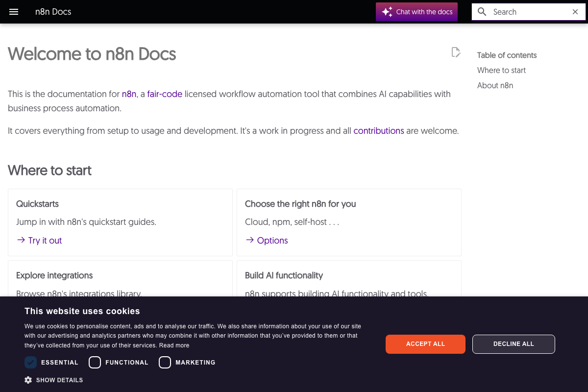Click the Welcome to n8n Docs heading
This screenshot has width=588, height=392.
click(x=92, y=54)
